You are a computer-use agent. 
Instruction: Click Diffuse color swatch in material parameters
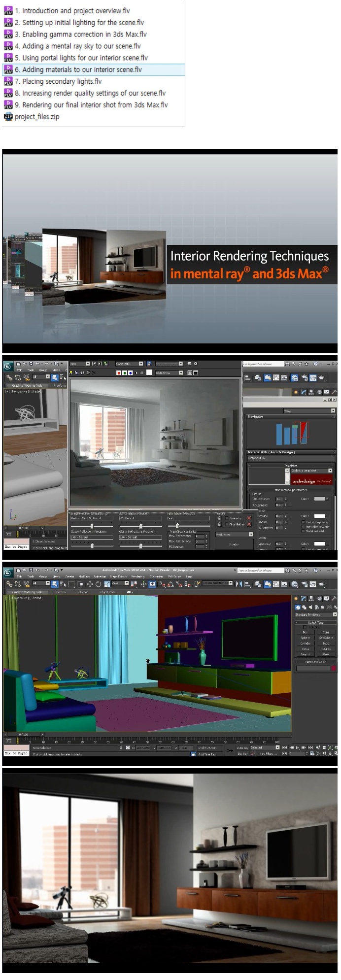319,499
